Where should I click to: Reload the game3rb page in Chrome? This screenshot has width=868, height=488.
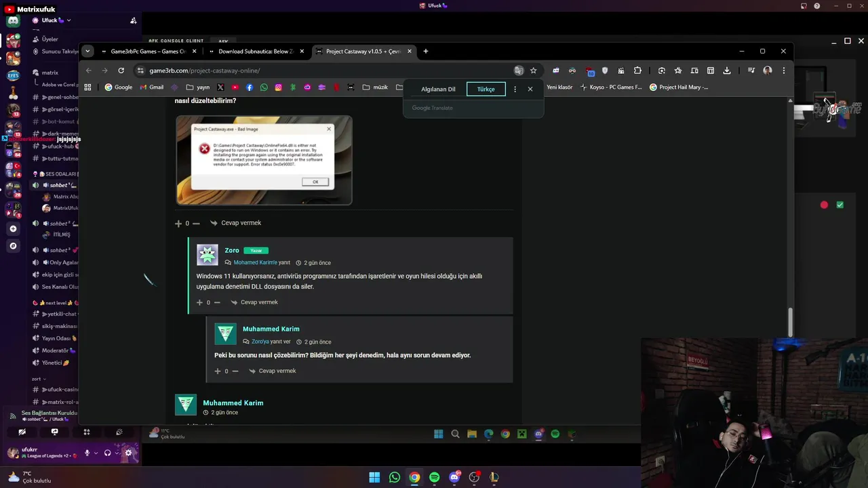click(121, 70)
